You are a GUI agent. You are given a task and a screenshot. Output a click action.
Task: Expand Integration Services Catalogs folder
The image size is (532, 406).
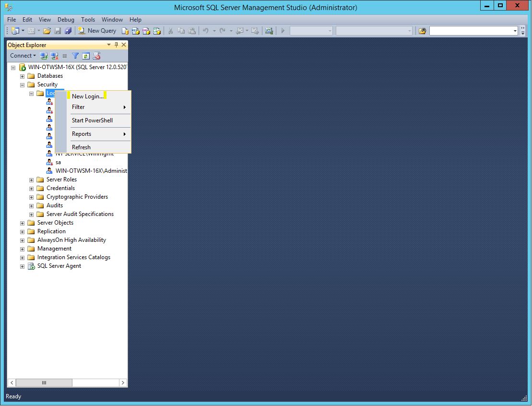click(23, 258)
